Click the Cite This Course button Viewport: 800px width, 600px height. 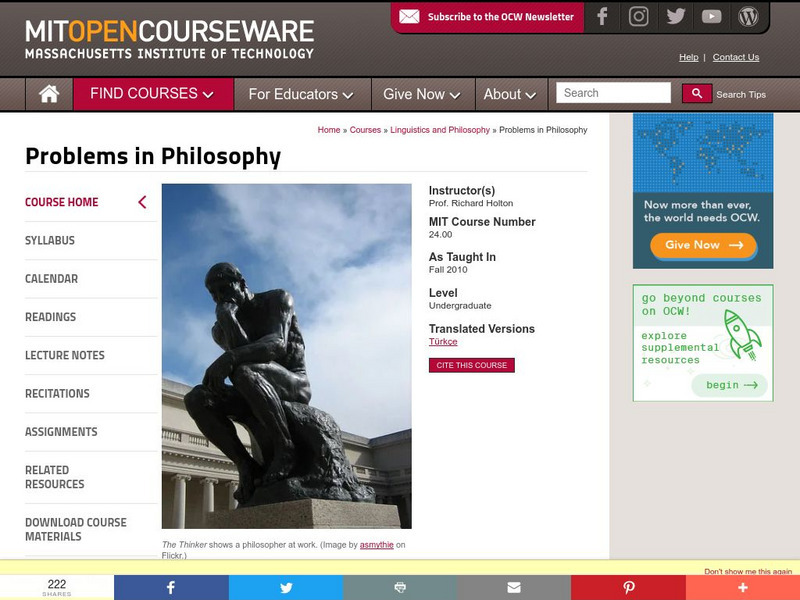[471, 365]
